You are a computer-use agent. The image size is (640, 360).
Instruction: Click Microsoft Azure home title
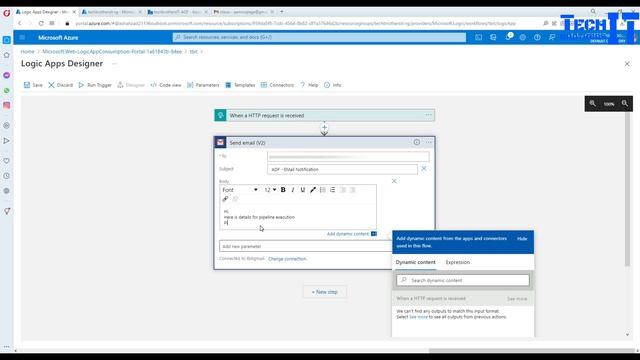[x=58, y=38]
